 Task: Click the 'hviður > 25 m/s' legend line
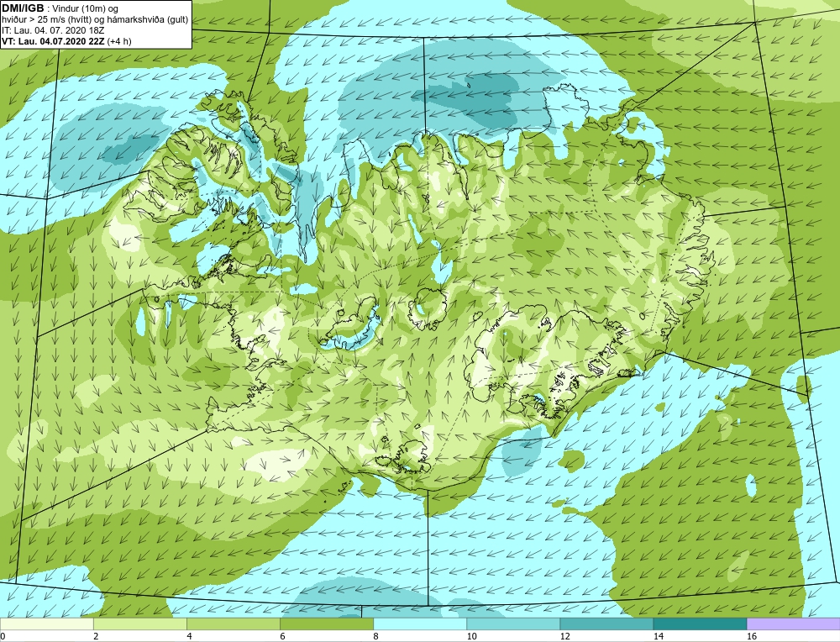pyautogui.click(x=95, y=20)
